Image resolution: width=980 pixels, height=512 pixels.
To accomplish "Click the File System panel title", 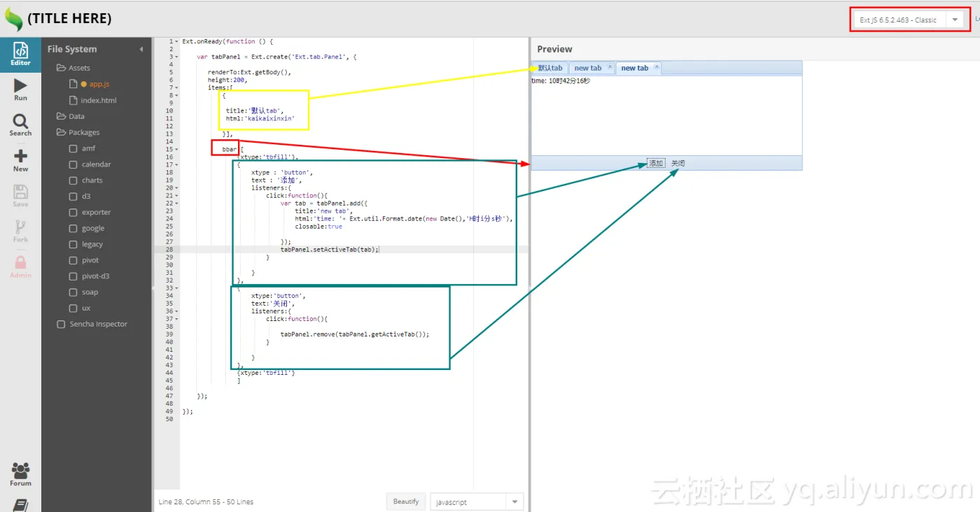I will 72,49.
